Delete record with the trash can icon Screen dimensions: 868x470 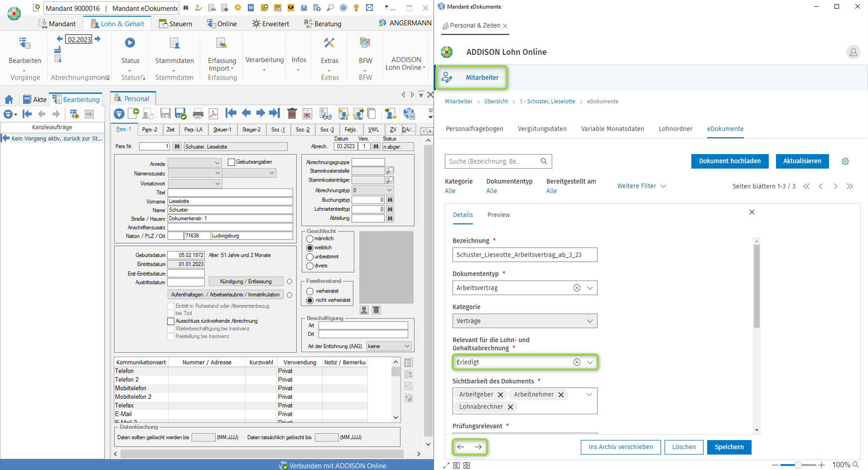point(292,113)
